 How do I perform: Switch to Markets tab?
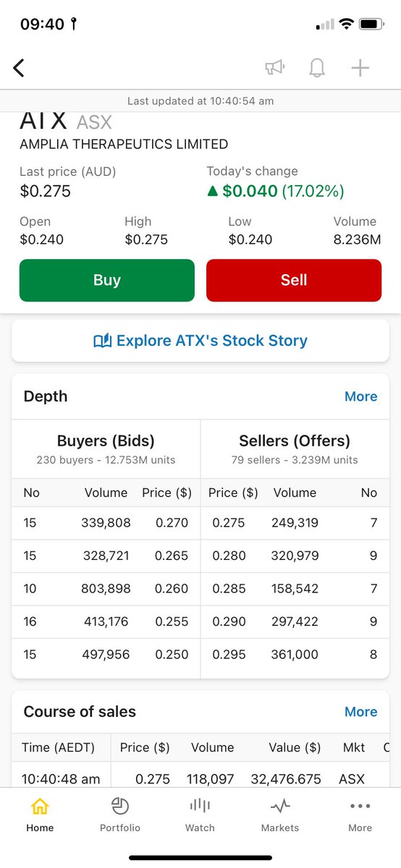[280, 814]
